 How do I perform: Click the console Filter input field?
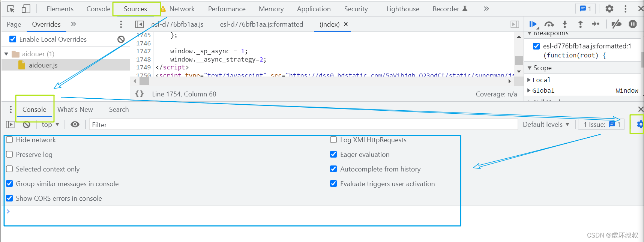click(x=303, y=125)
